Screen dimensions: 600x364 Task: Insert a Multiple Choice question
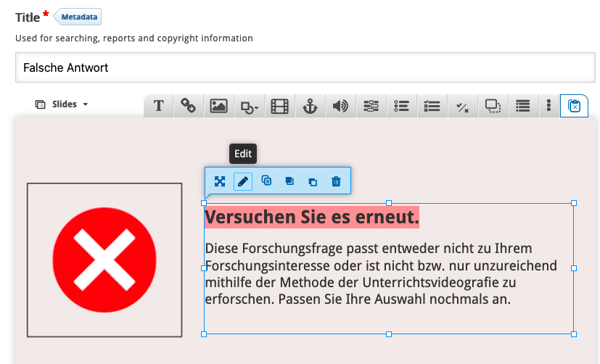(x=432, y=106)
